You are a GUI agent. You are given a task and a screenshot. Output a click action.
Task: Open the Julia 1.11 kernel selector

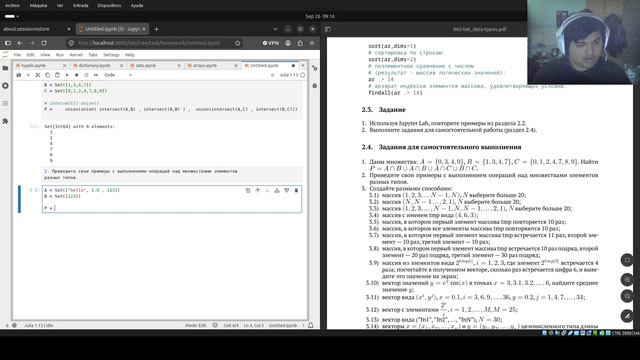click(x=289, y=75)
